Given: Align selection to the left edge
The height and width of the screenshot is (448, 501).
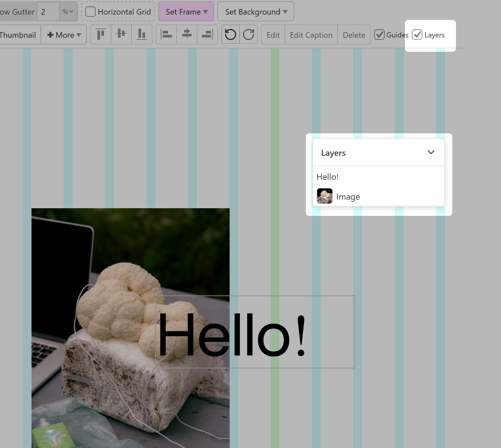Looking at the screenshot, I should coord(166,34).
